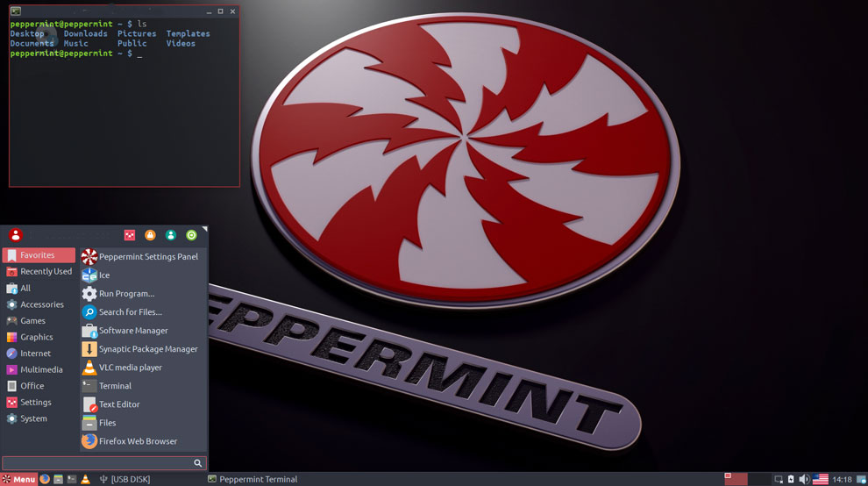The width and height of the screenshot is (868, 486).
Task: Click the search magnifier icon in menu
Action: (197, 462)
